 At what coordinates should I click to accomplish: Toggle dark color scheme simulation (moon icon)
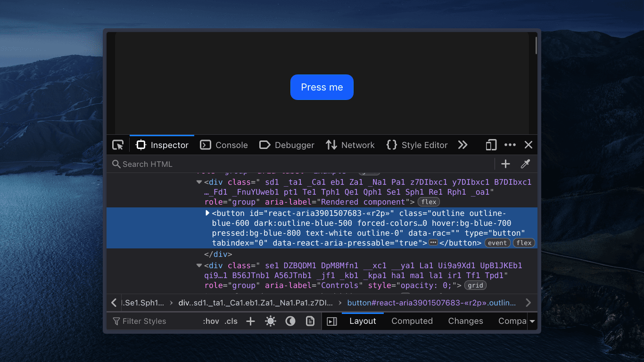point(290,321)
